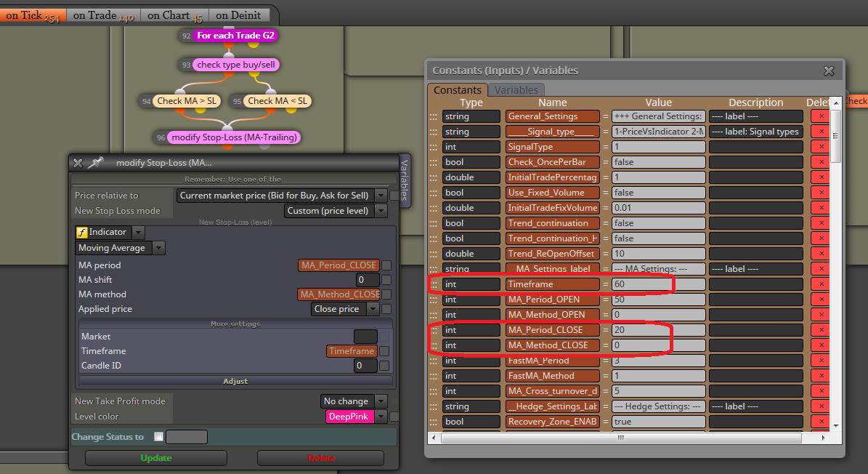Toggle checkbox beside MA period
Viewport: 868px width, 474px height.
(x=386, y=265)
